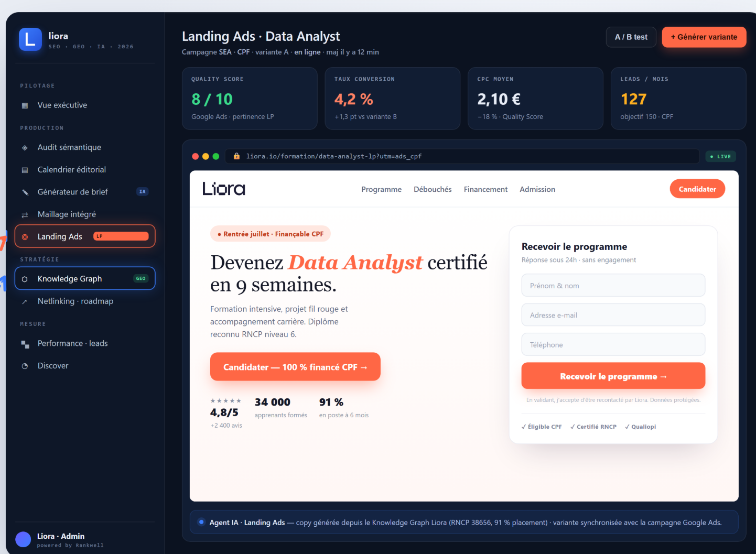Image resolution: width=756 pixels, height=554 pixels.
Task: Select Maillage intégré menu item
Action: [85, 214]
